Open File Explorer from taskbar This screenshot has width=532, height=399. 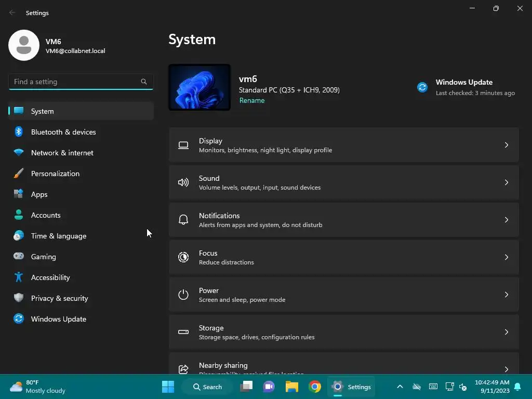(x=292, y=387)
